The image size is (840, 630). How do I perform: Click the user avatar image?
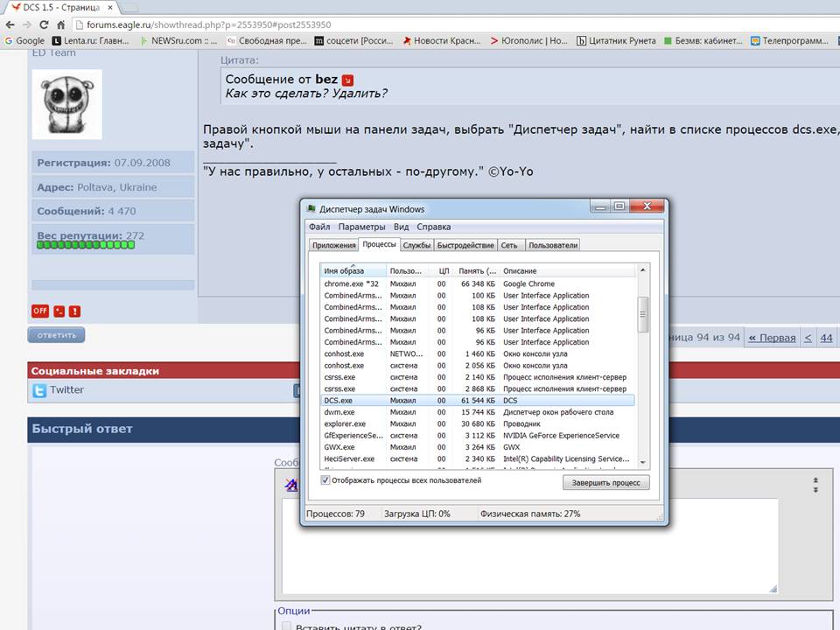67,104
